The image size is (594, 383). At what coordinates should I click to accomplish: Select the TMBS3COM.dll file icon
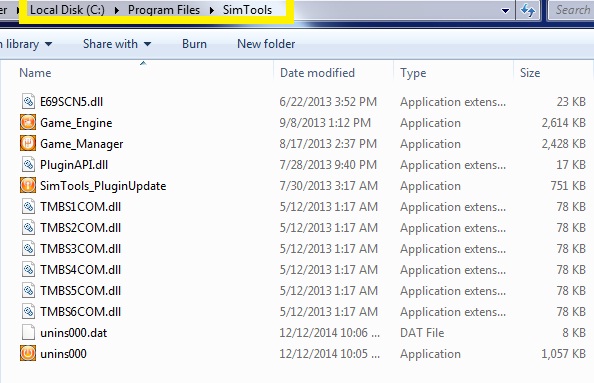point(28,249)
